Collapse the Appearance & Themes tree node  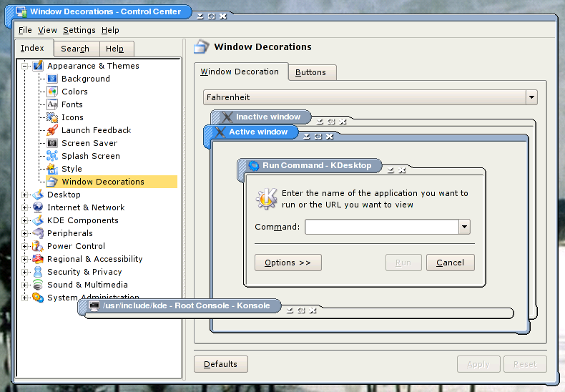[25, 66]
